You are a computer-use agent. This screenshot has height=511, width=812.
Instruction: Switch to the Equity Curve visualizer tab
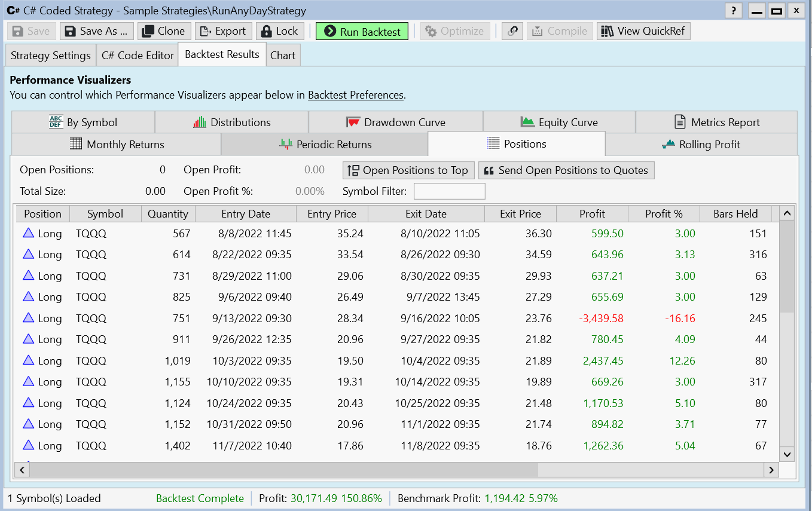click(x=559, y=123)
